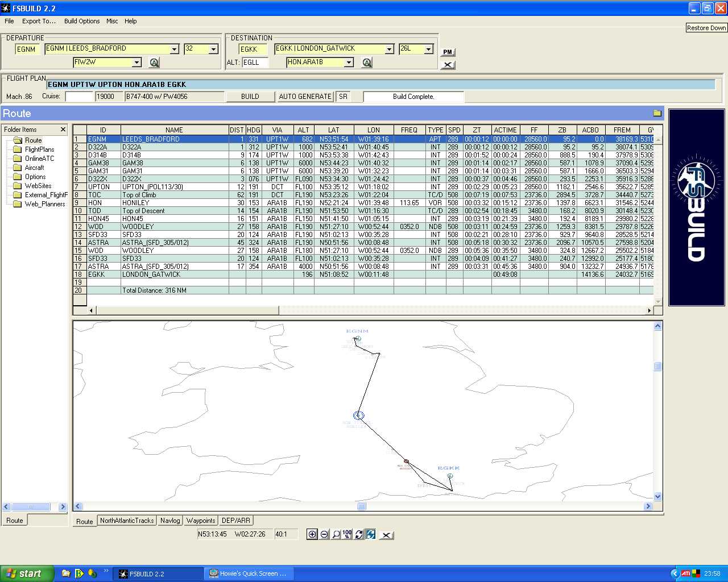Open the Misc menu
Viewport: 728px width, 582px height.
112,21
